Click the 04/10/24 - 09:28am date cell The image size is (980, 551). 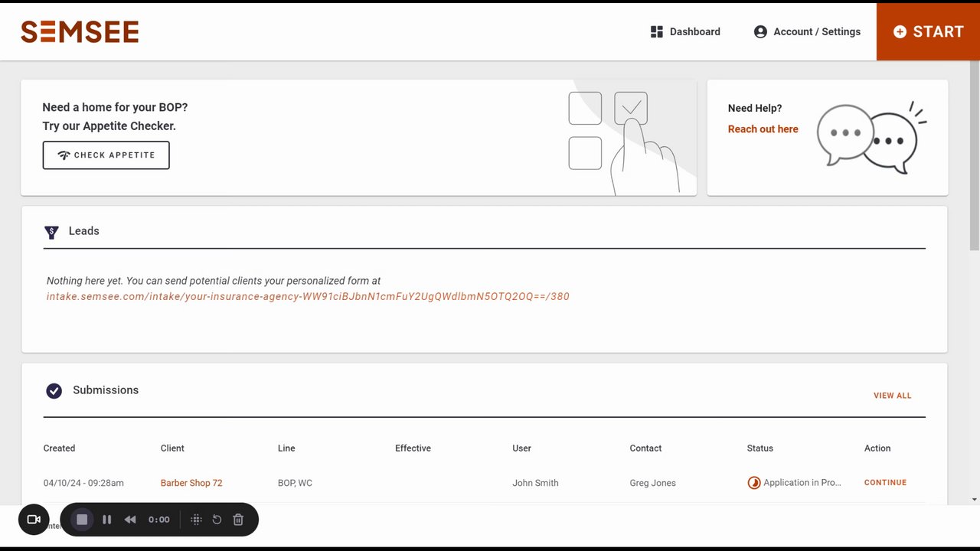pos(83,483)
